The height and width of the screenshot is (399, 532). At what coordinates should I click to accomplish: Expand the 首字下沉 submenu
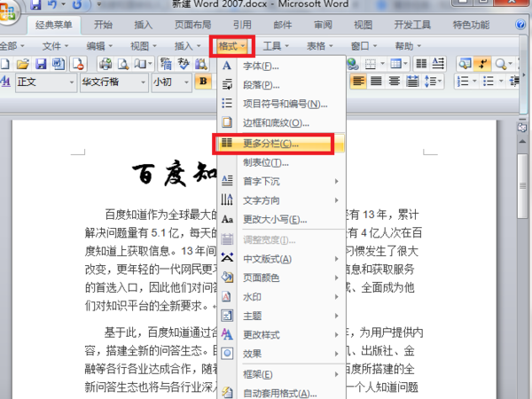(282, 182)
